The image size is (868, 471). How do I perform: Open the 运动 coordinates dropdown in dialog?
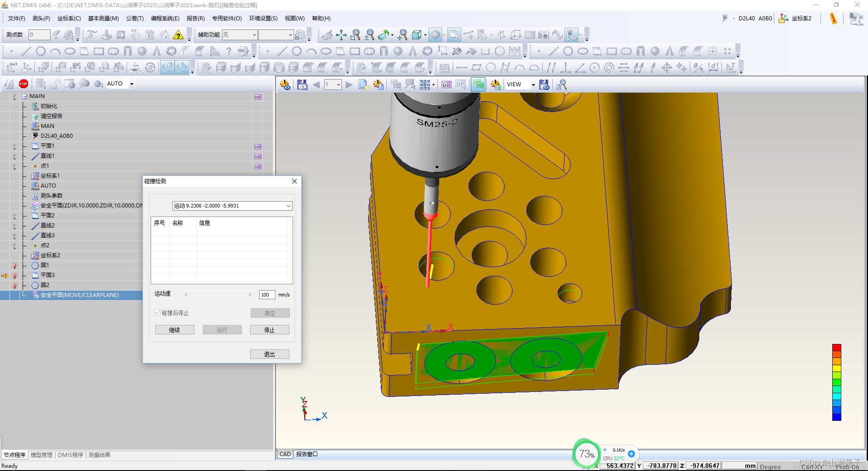tap(288, 206)
